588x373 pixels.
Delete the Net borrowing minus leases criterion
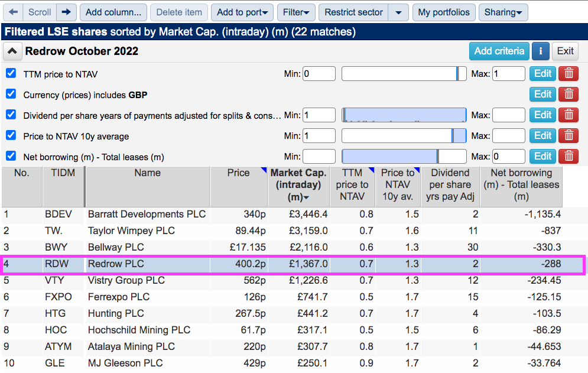[568, 156]
